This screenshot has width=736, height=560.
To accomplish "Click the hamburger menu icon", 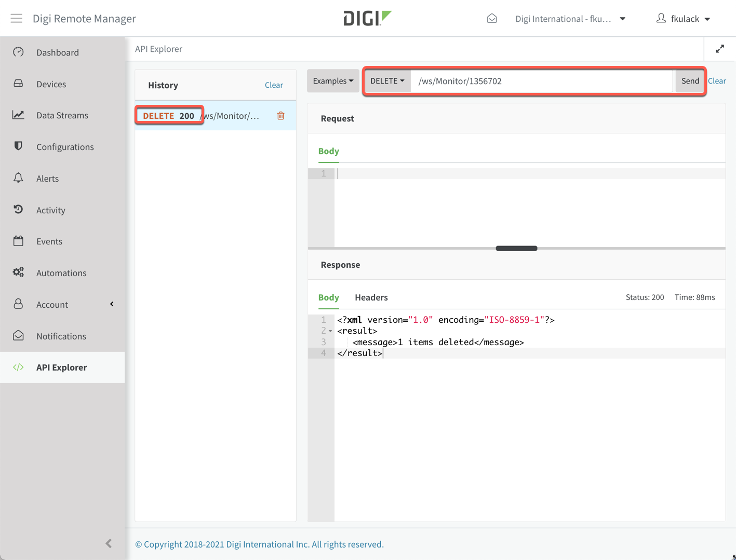I will (x=16, y=18).
